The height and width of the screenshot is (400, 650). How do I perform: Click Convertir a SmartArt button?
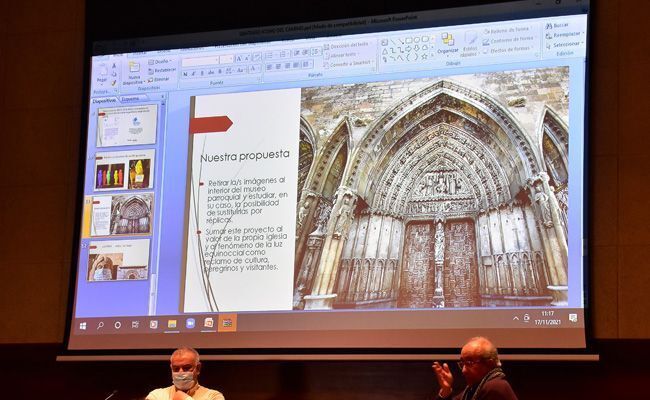pyautogui.click(x=349, y=64)
